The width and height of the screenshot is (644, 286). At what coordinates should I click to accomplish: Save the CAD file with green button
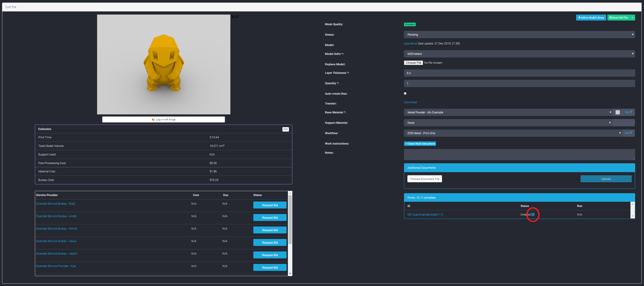pos(618,18)
